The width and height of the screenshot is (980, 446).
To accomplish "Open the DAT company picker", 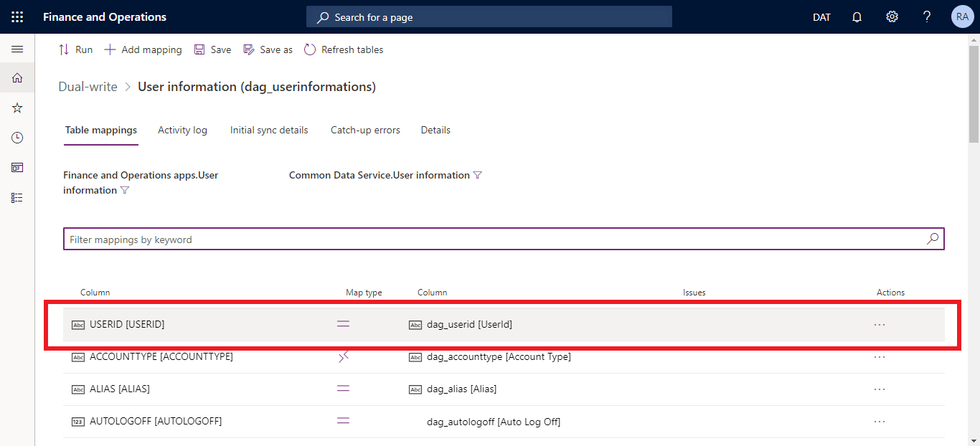I will (821, 17).
